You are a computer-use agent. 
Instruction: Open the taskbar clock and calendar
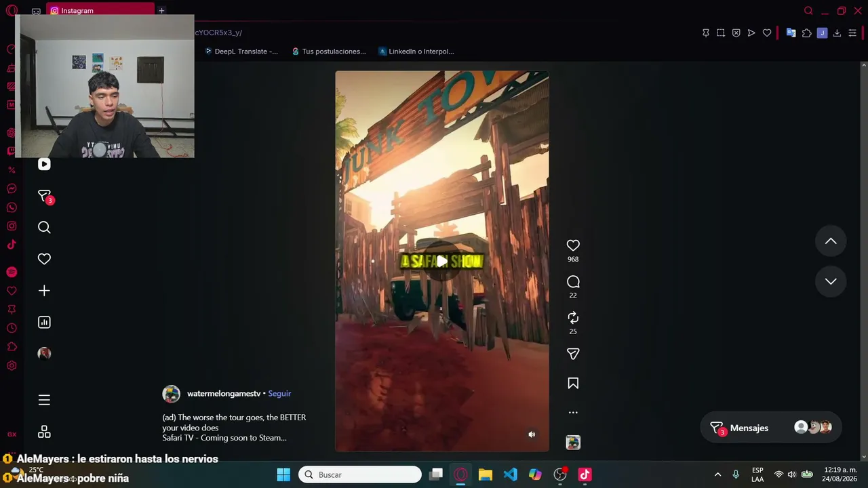(839, 474)
